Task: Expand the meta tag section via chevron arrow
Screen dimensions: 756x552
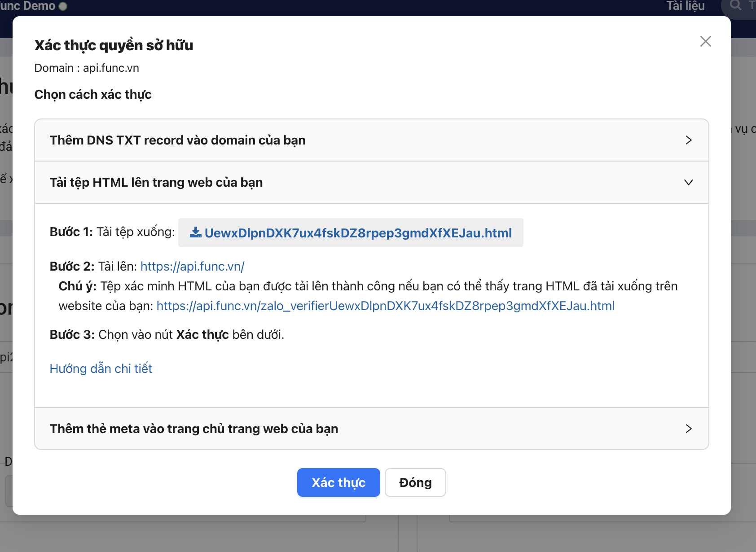Action: point(688,429)
